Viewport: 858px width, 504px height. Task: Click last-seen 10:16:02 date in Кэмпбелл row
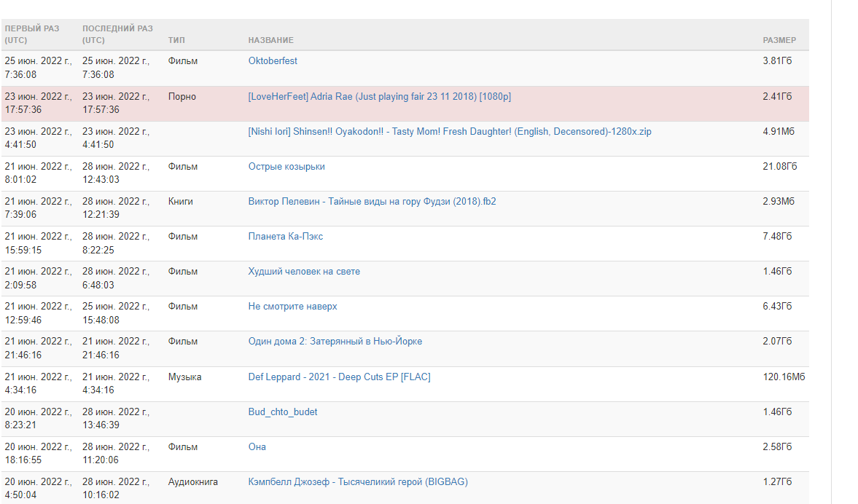click(116, 488)
